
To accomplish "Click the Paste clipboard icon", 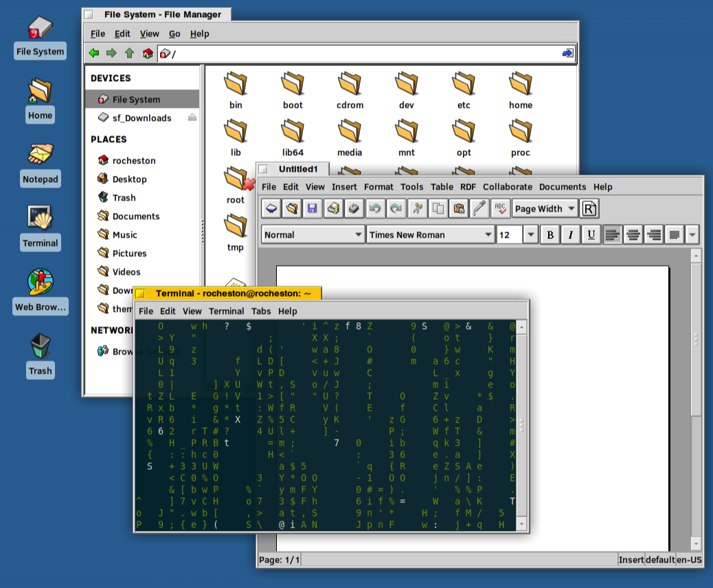I will click(x=459, y=209).
